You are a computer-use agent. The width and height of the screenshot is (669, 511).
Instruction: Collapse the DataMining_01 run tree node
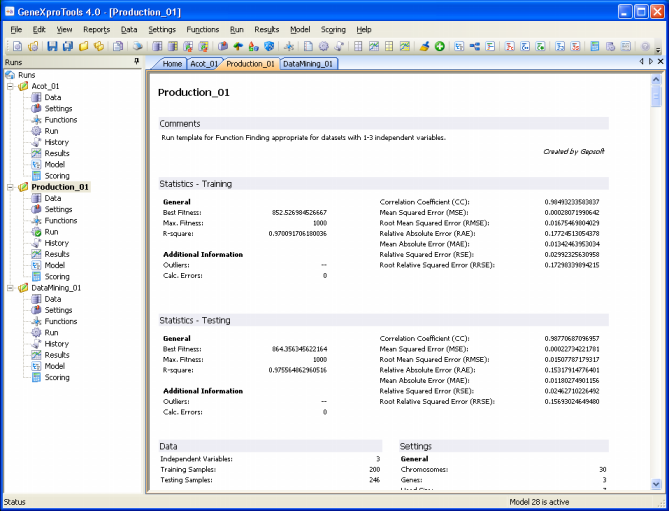[x=10, y=288]
